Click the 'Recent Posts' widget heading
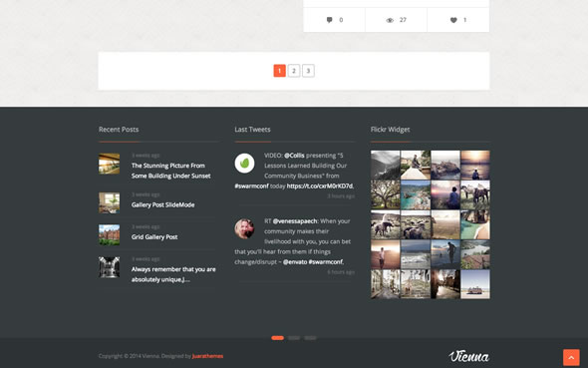The width and height of the screenshot is (588, 368). (119, 130)
